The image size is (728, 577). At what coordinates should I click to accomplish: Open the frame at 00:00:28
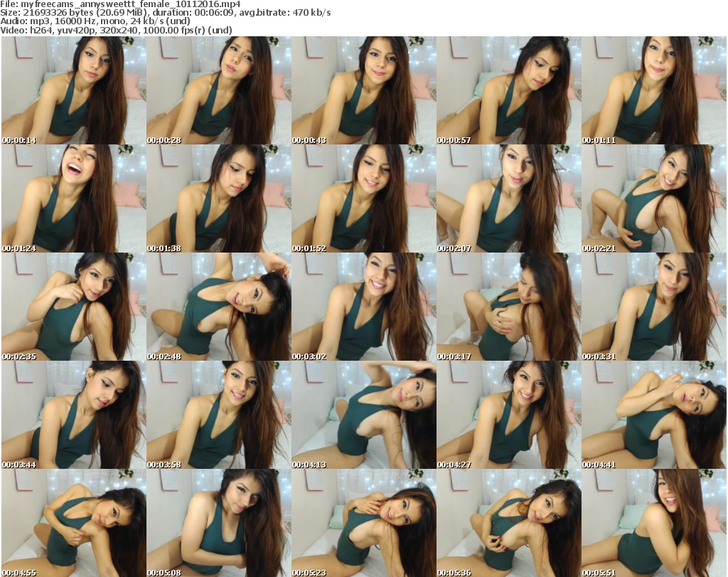219,90
